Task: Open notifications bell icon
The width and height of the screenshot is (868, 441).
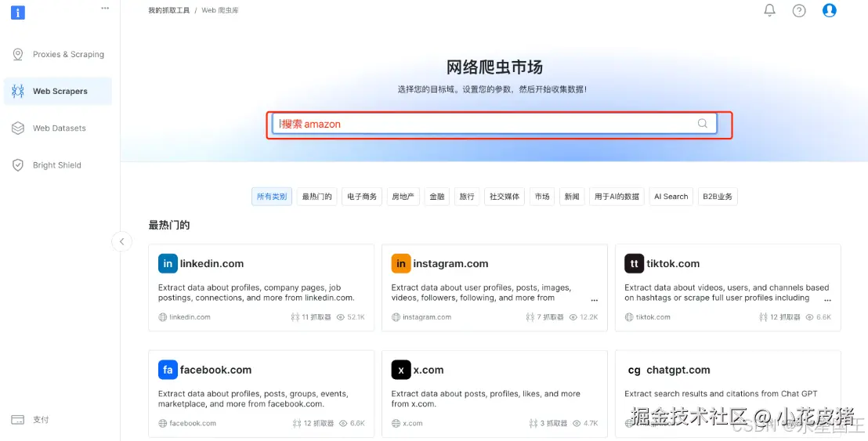Action: click(769, 10)
